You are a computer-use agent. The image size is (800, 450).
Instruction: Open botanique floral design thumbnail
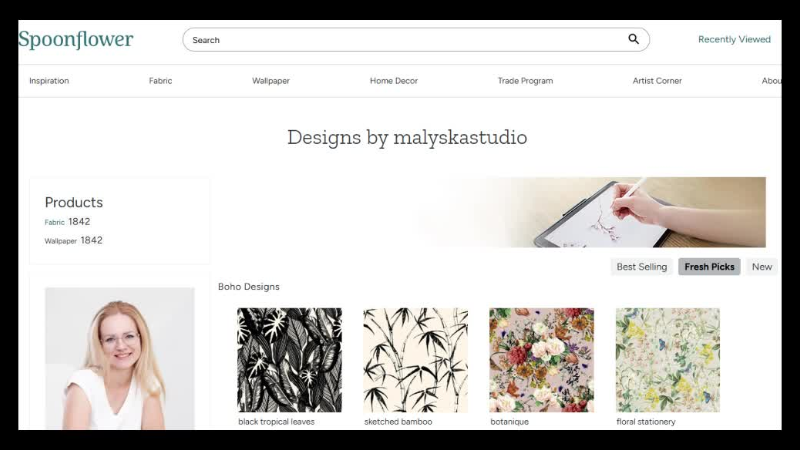(x=541, y=360)
